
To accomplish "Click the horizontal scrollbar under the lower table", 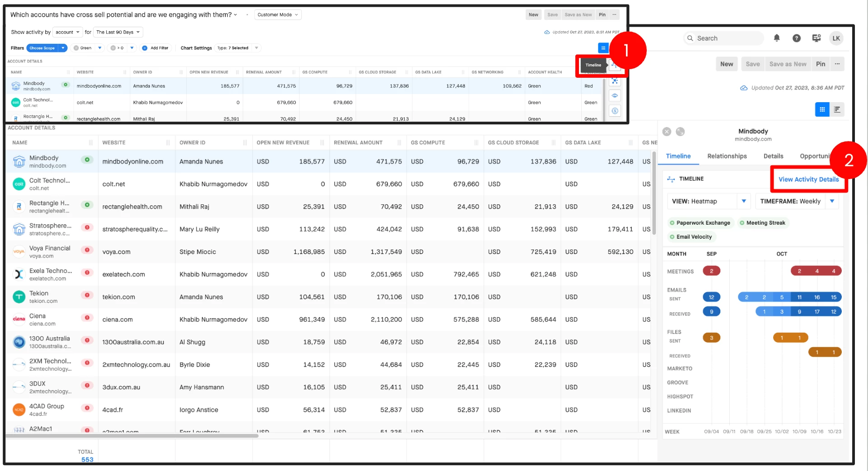I will [x=132, y=436].
